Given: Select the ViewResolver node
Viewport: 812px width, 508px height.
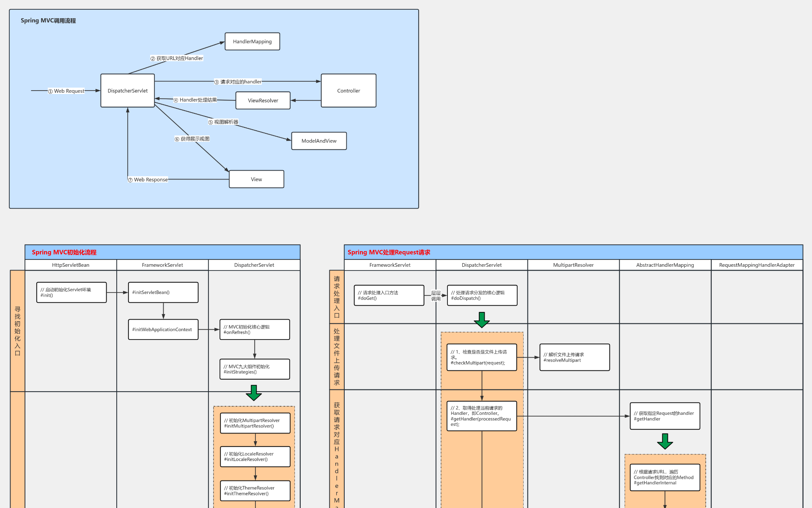Looking at the screenshot, I should (263, 100).
